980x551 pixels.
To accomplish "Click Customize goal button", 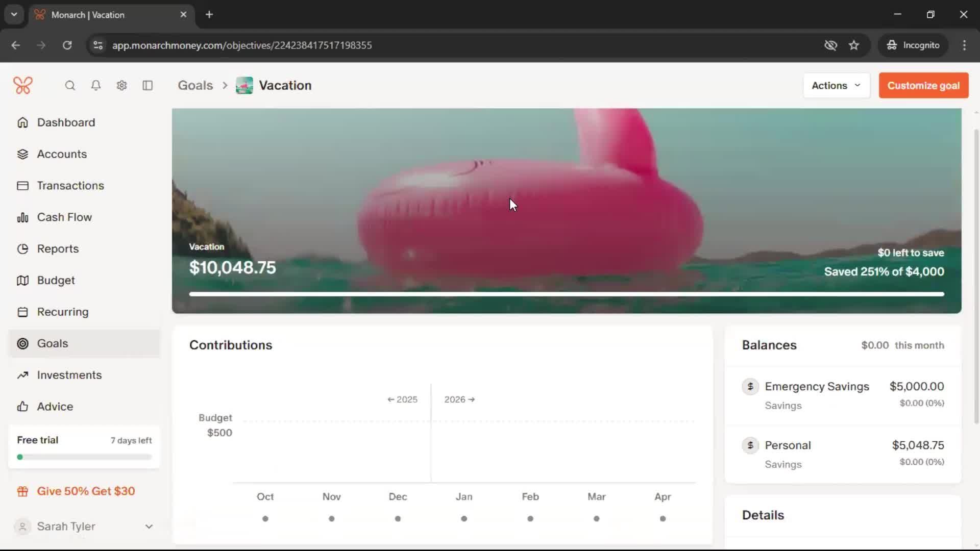I will pos(923,86).
